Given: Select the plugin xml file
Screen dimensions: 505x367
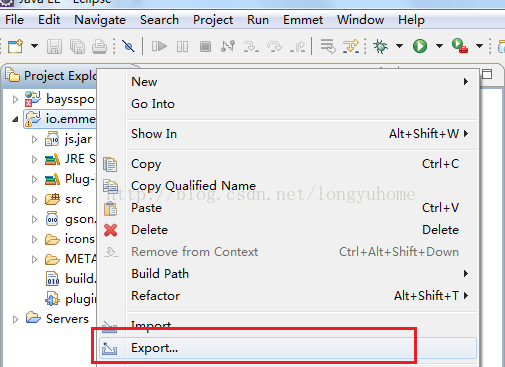Looking at the screenshot, I should pos(70,299).
